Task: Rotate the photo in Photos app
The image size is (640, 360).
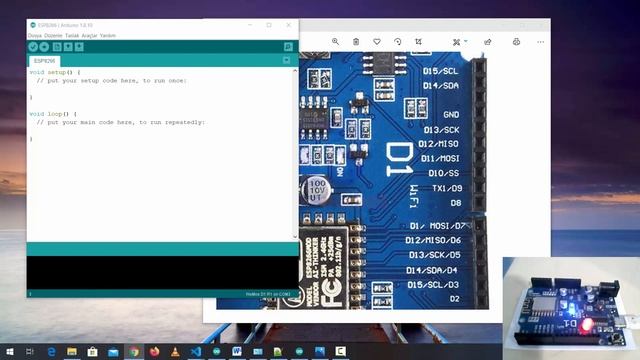Action: (398, 42)
